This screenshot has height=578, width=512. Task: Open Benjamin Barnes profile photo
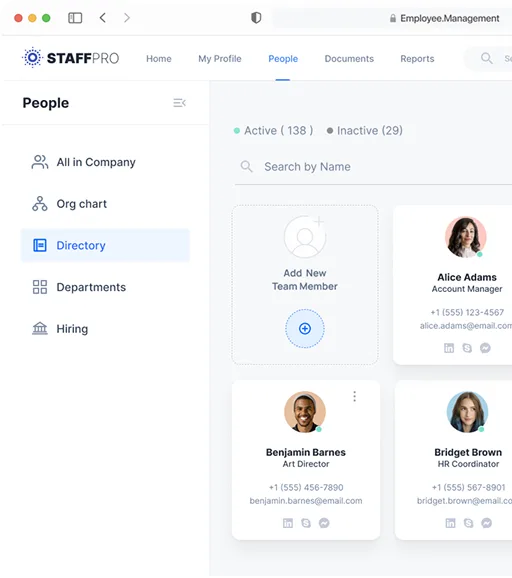[305, 412]
